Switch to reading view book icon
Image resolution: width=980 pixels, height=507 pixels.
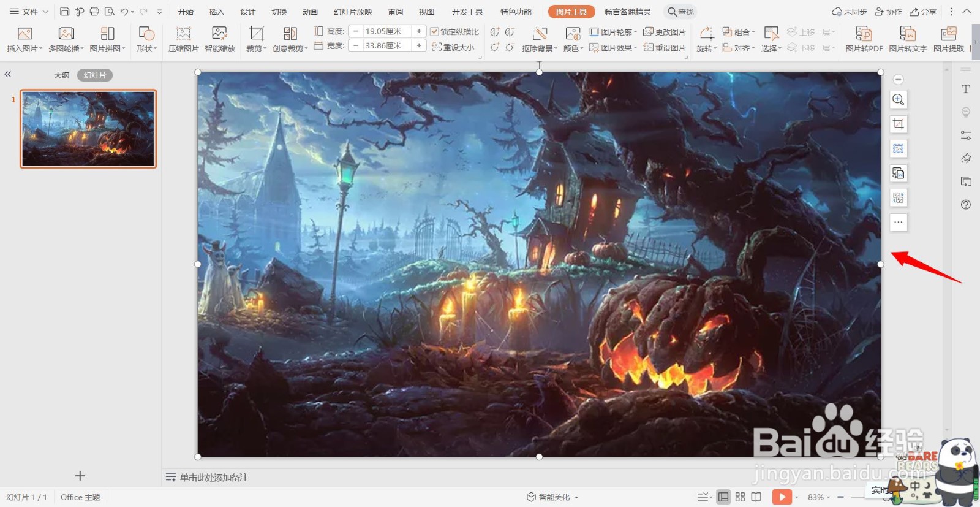click(x=756, y=497)
